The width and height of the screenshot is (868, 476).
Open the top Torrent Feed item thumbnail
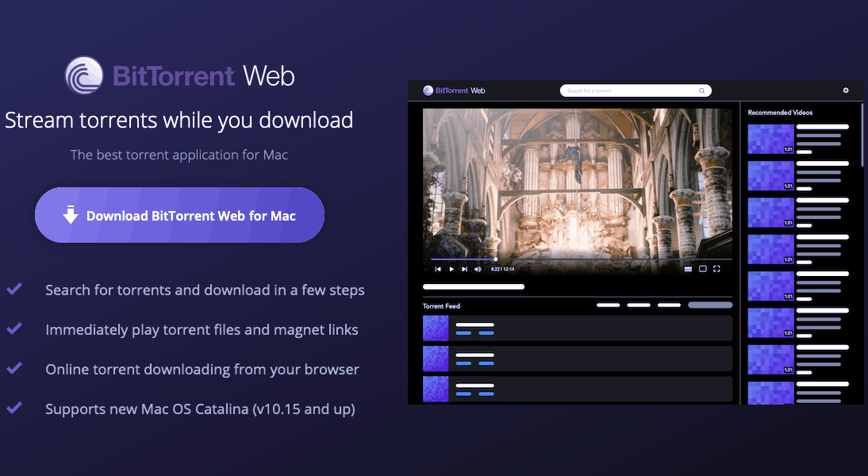click(436, 328)
